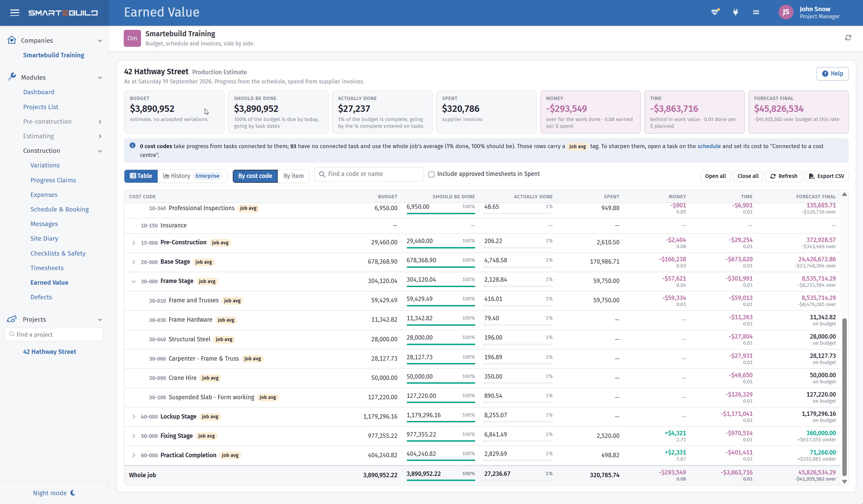The image size is (863, 504).
Task: Click the Companies home icon
Action: click(x=12, y=40)
